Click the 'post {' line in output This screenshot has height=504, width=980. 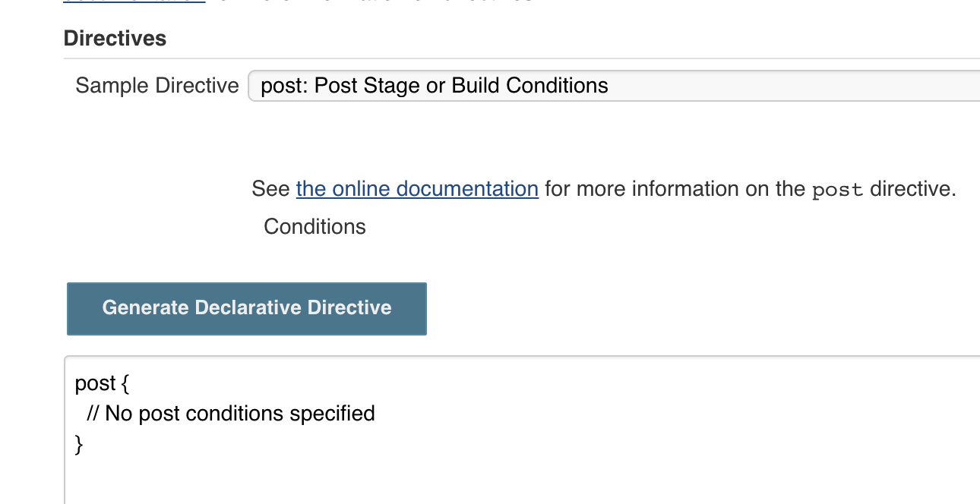pyautogui.click(x=102, y=383)
